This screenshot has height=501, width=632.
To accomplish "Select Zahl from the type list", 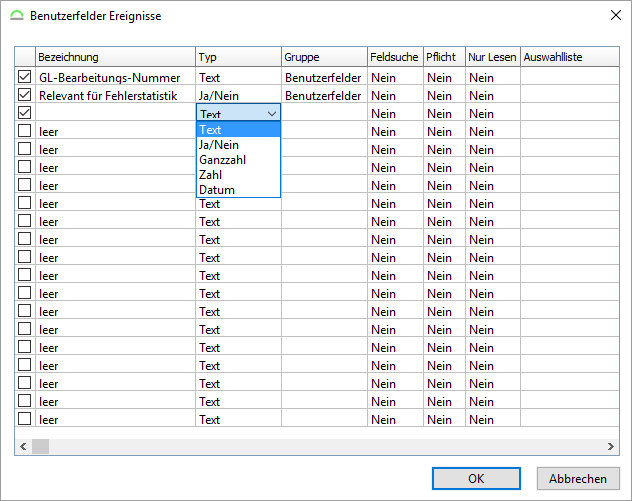I will tap(238, 175).
